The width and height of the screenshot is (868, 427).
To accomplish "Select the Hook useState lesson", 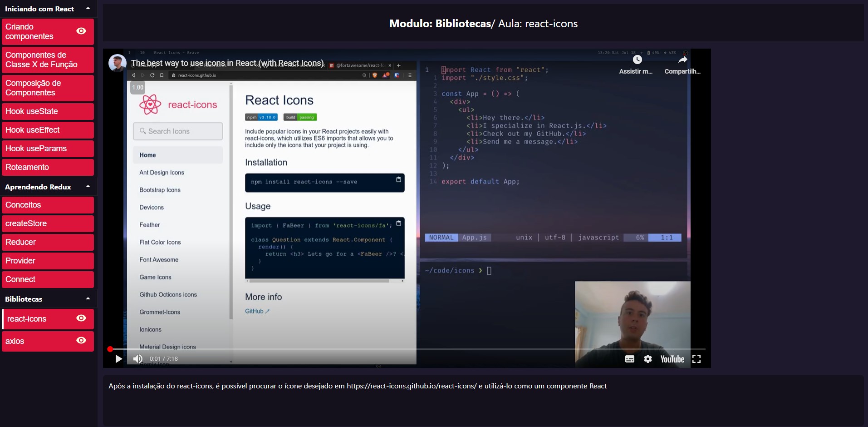I will click(x=48, y=111).
